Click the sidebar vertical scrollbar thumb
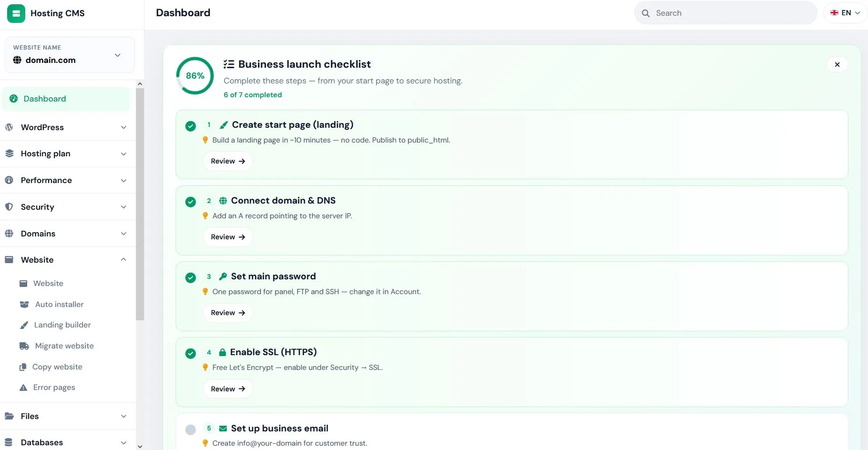The width and height of the screenshot is (868, 450). coord(140,204)
